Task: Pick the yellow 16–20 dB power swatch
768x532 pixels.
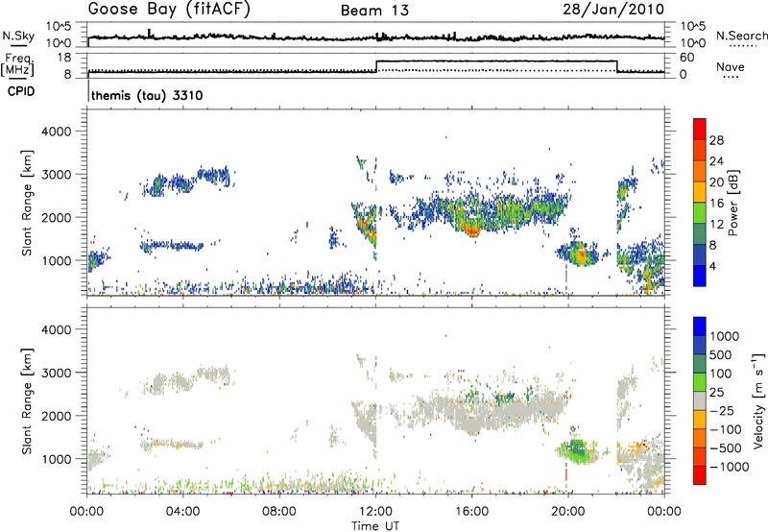Action: pyautogui.click(x=700, y=192)
